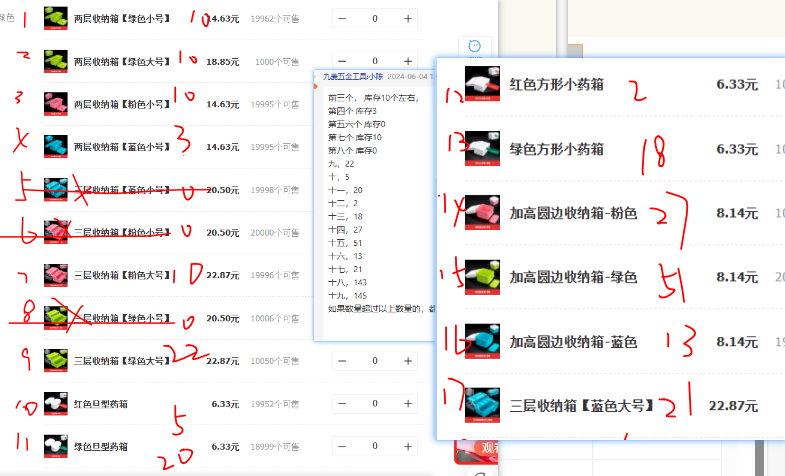The width and height of the screenshot is (785, 476).
Task: Increase quantity for 三层收纳箱【绿色大号】
Action: coord(408,361)
